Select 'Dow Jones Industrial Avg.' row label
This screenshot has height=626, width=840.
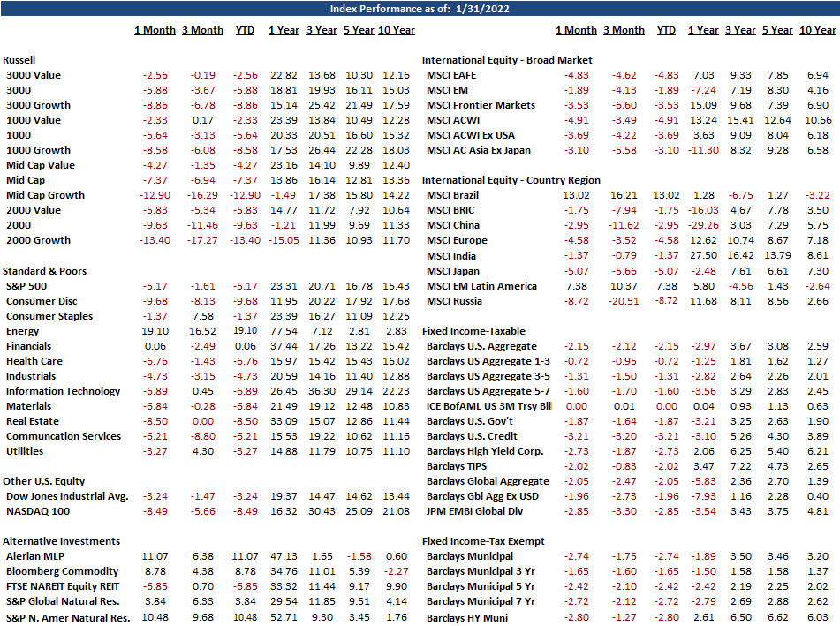tap(67, 496)
